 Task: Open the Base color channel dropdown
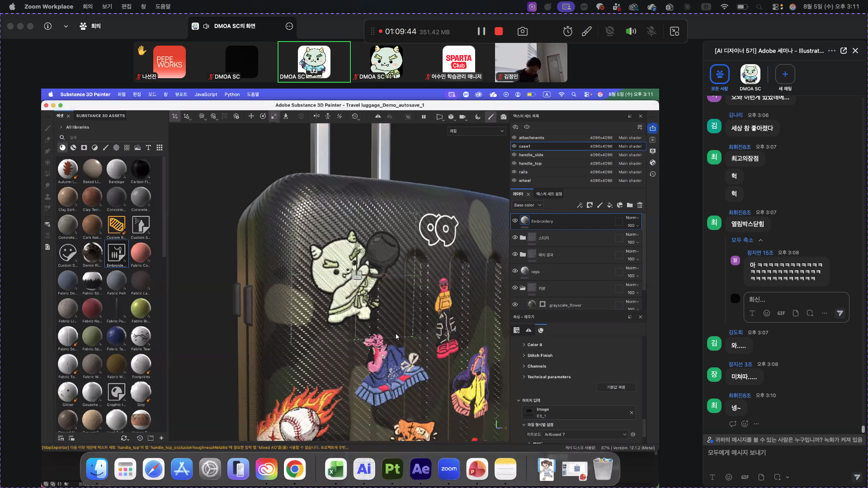click(528, 205)
